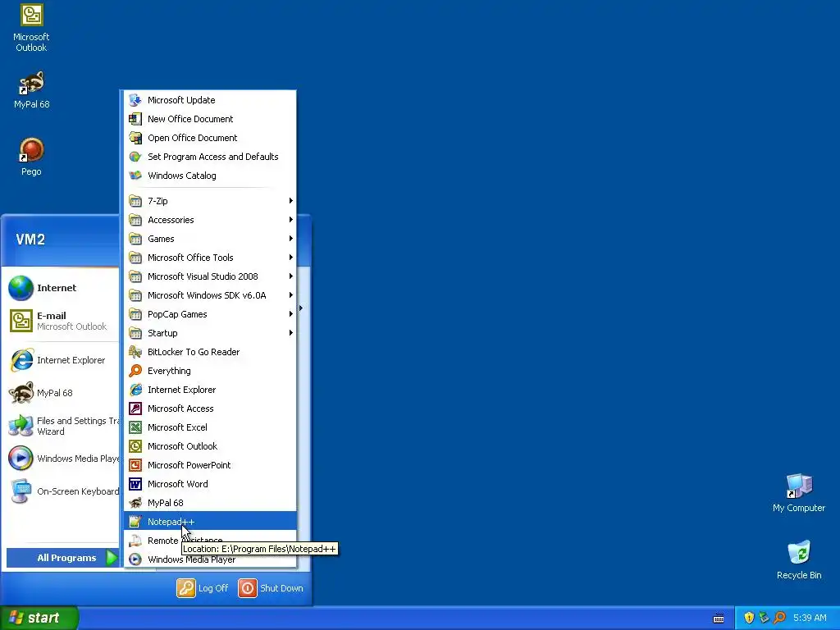
Task: Click the Safely Remove Hardware tray icon
Action: 764,618
